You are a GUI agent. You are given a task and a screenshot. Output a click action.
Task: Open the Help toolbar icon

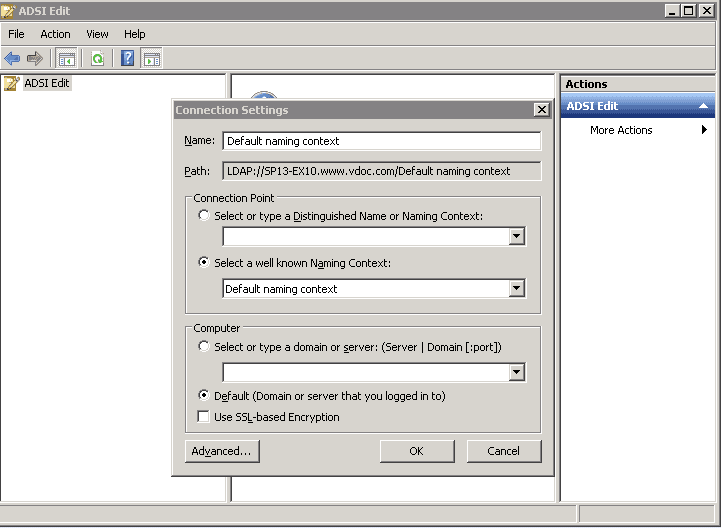[127, 58]
